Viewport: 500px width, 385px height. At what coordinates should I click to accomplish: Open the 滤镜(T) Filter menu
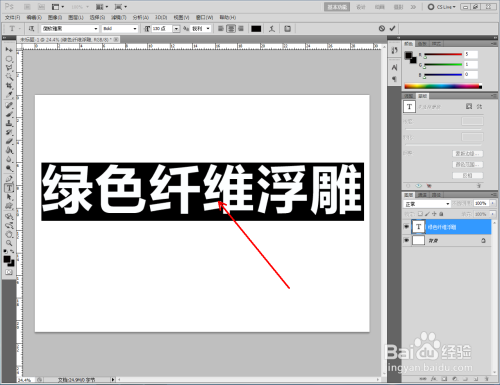[x=119, y=17]
